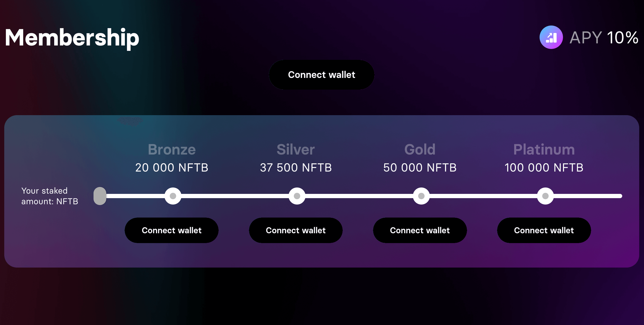Select the Platinum marker on the slider
644x325 pixels.
[x=545, y=196]
